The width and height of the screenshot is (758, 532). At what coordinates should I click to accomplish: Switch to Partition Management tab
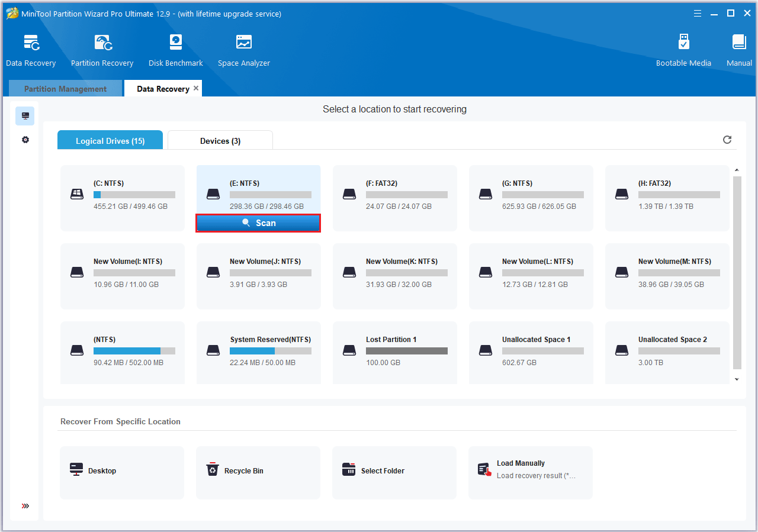pyautogui.click(x=65, y=89)
